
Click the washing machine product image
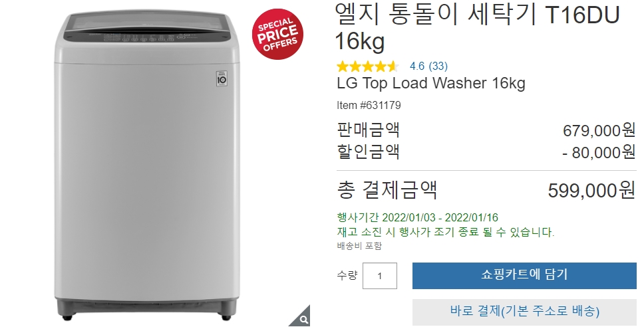click(x=148, y=167)
